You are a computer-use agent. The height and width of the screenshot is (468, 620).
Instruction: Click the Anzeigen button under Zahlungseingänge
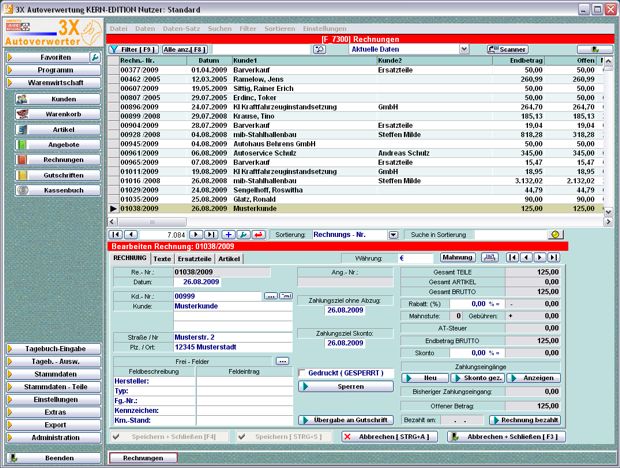533,378
